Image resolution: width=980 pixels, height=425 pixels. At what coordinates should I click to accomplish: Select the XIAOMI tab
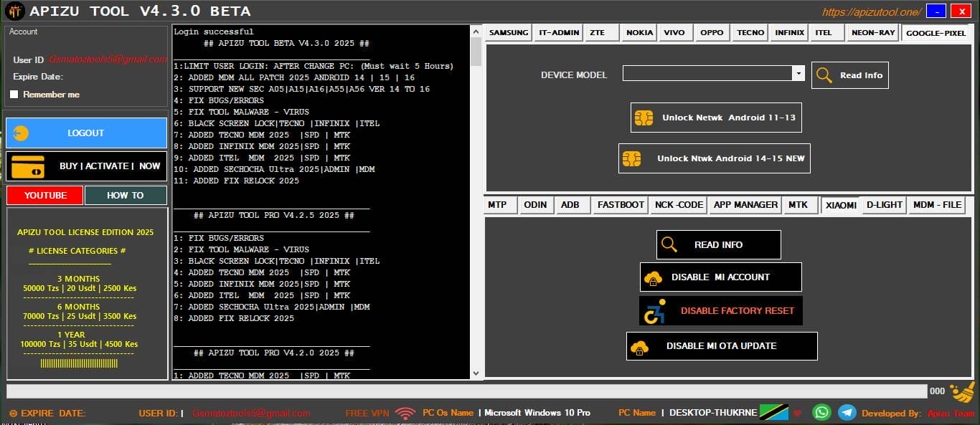841,205
